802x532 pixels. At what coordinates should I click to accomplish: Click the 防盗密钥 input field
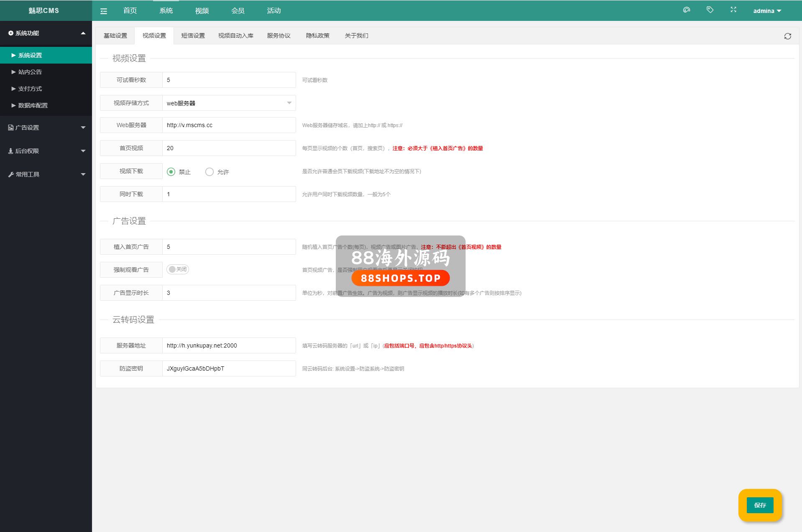pyautogui.click(x=229, y=368)
